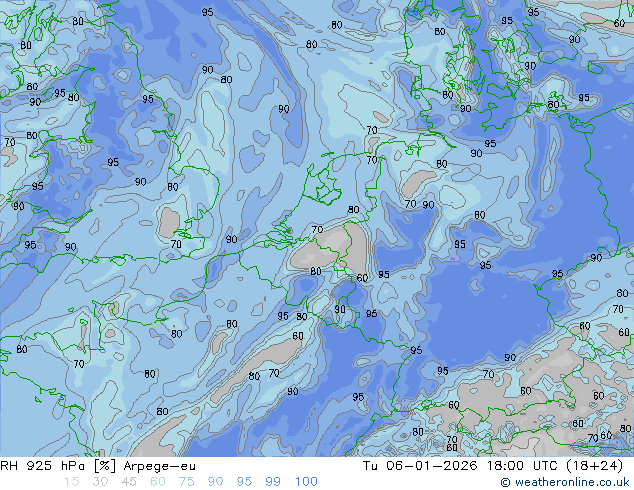Click the '18:00 UTC' time text
The width and height of the screenshot is (634, 490).
[523, 466]
